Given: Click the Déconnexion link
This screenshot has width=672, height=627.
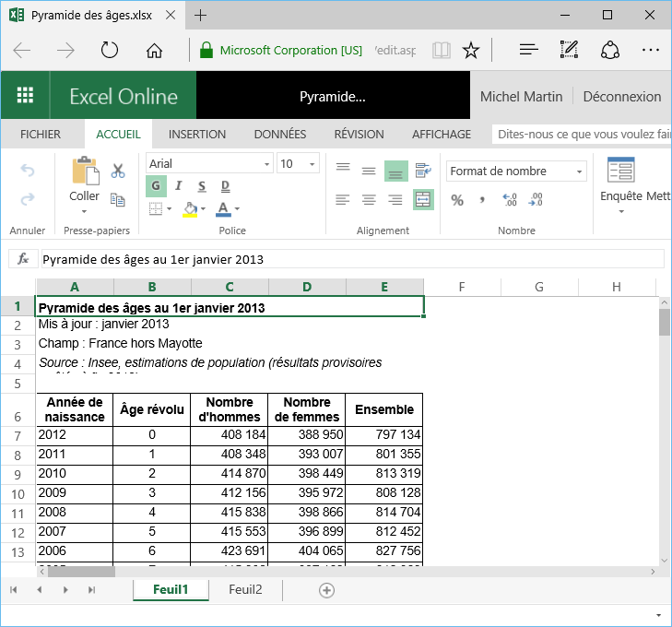Looking at the screenshot, I should coord(622,96).
